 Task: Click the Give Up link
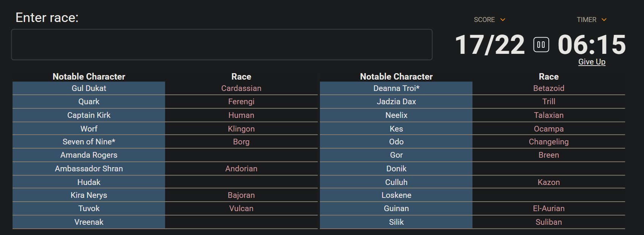point(592,62)
